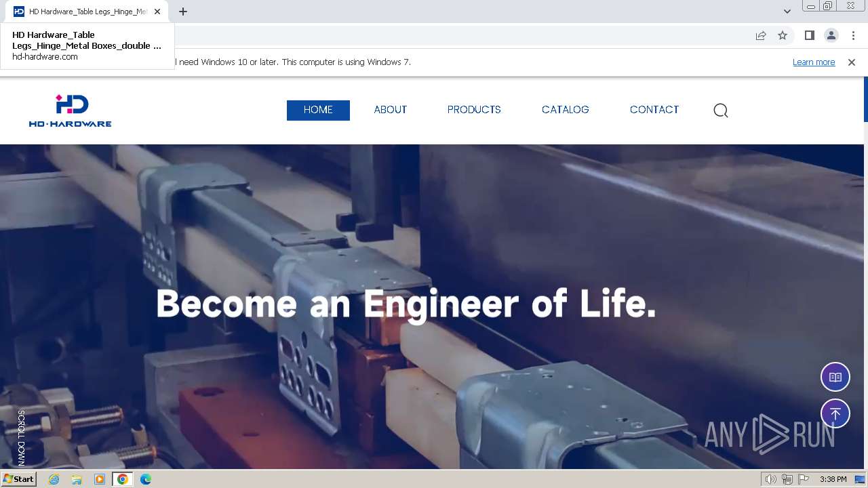868x488 pixels.
Task: Open Windows Explorer folder in taskbar
Action: pyautogui.click(x=77, y=479)
